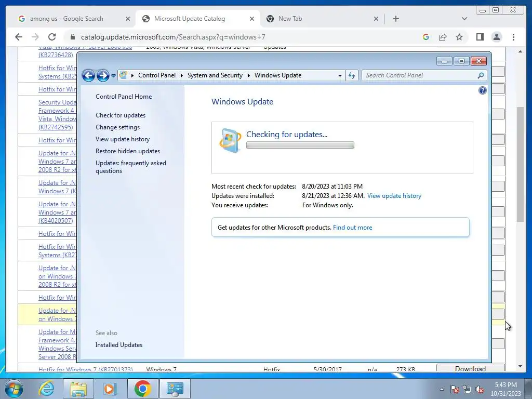532x399 pixels.
Task: Click Chrome icon on taskbar
Action: tap(142, 389)
